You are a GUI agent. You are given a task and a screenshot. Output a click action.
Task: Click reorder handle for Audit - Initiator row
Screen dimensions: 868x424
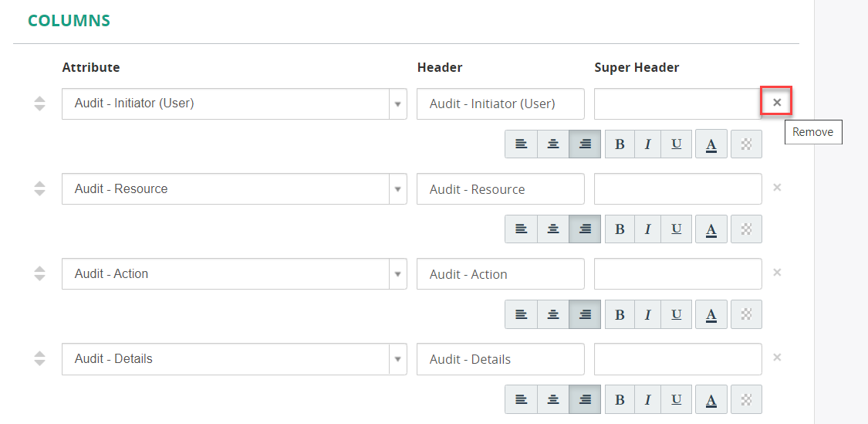pos(39,103)
